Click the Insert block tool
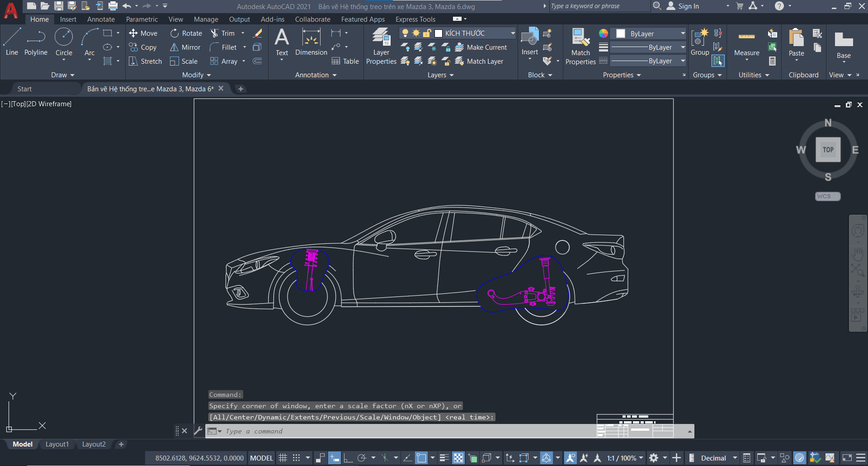Image resolution: width=868 pixels, height=466 pixels. coord(529,42)
